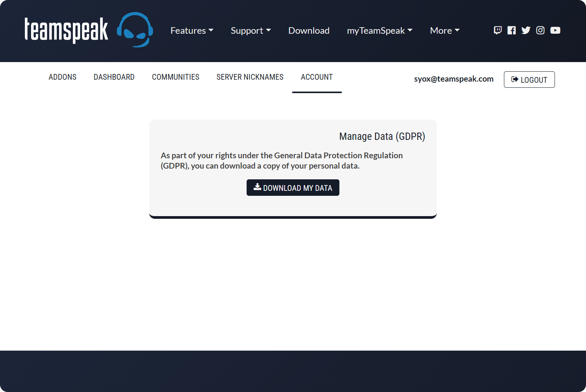Viewport: 586px width, 392px height.
Task: Switch to the Addons tab
Action: (63, 77)
